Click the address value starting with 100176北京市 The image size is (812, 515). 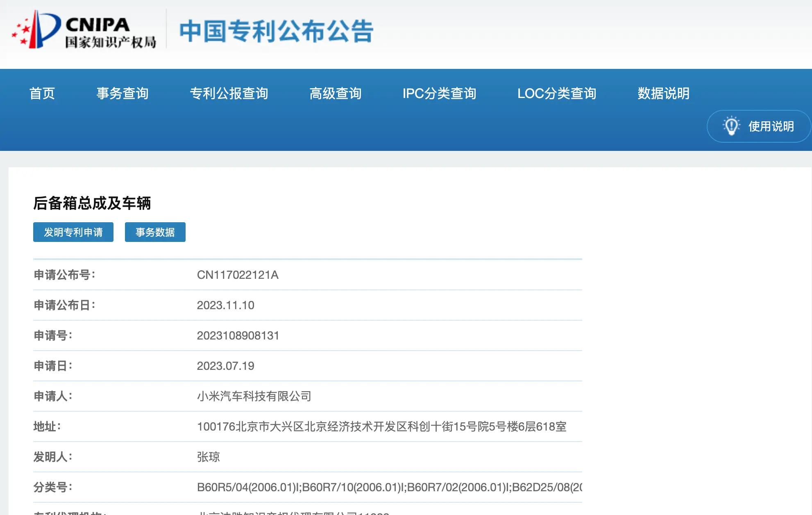[x=382, y=426]
